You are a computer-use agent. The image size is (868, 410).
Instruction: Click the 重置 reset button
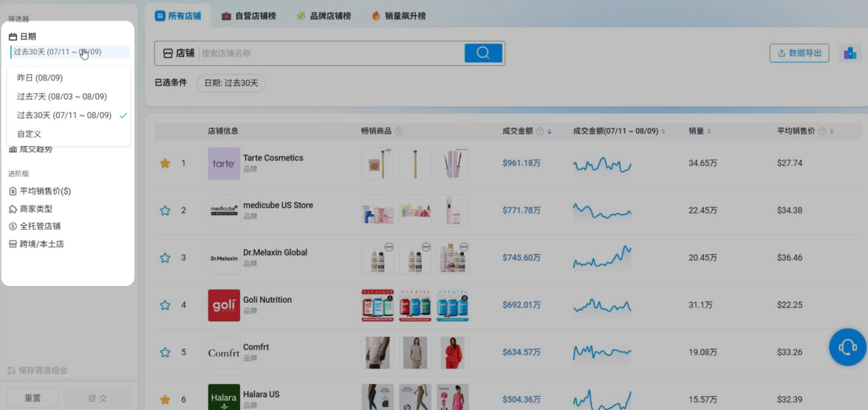pos(32,398)
